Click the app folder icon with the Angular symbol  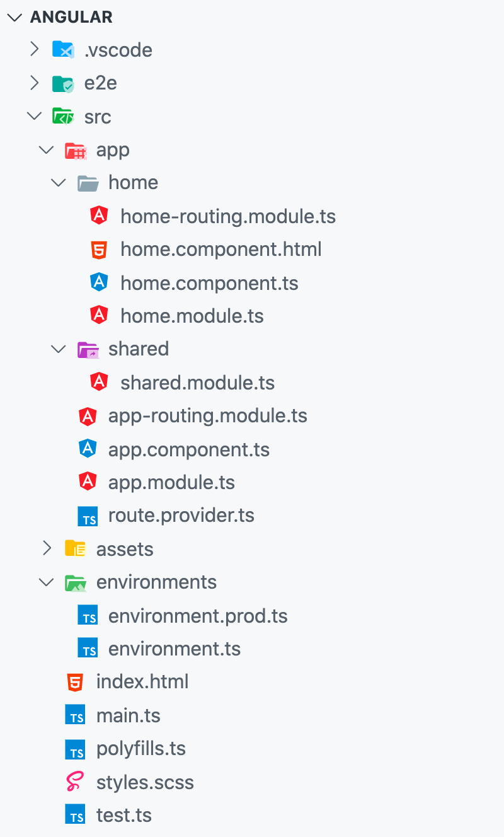[x=76, y=150]
